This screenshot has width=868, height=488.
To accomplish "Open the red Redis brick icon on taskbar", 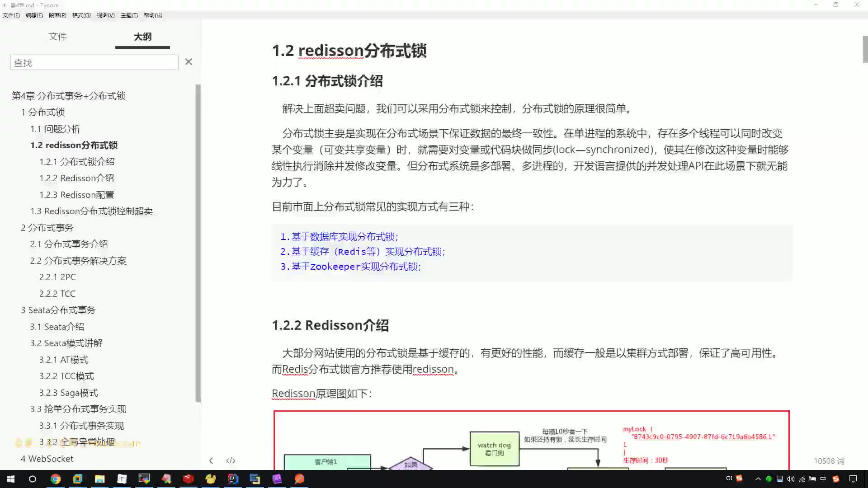I will [x=188, y=479].
